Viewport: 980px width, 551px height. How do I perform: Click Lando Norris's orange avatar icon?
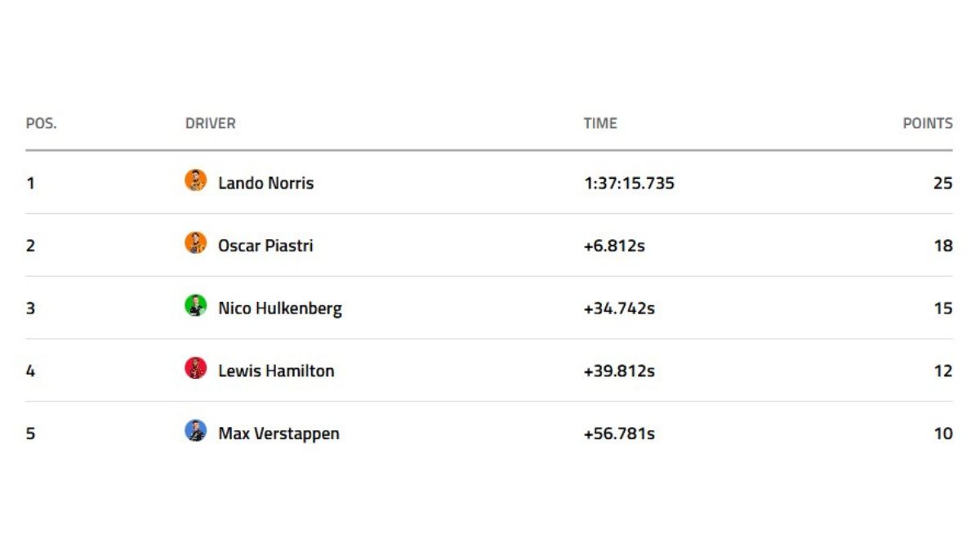pos(195,180)
